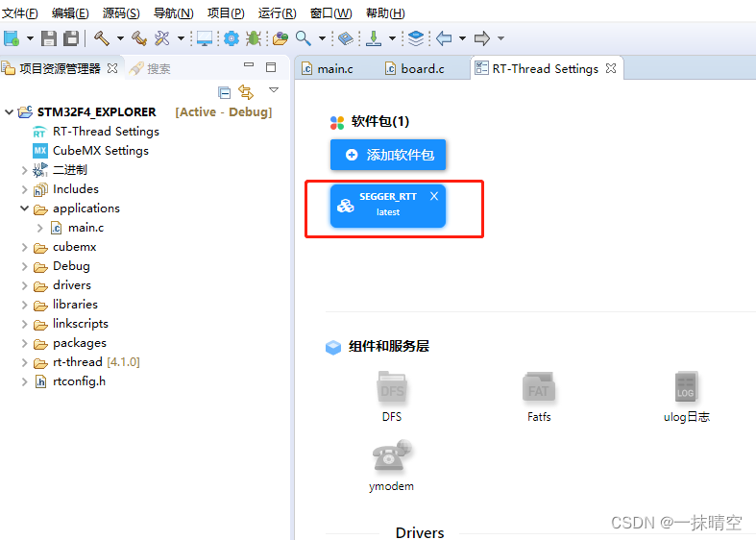Open the 文件(F) menu
The image size is (756, 540).
20,13
